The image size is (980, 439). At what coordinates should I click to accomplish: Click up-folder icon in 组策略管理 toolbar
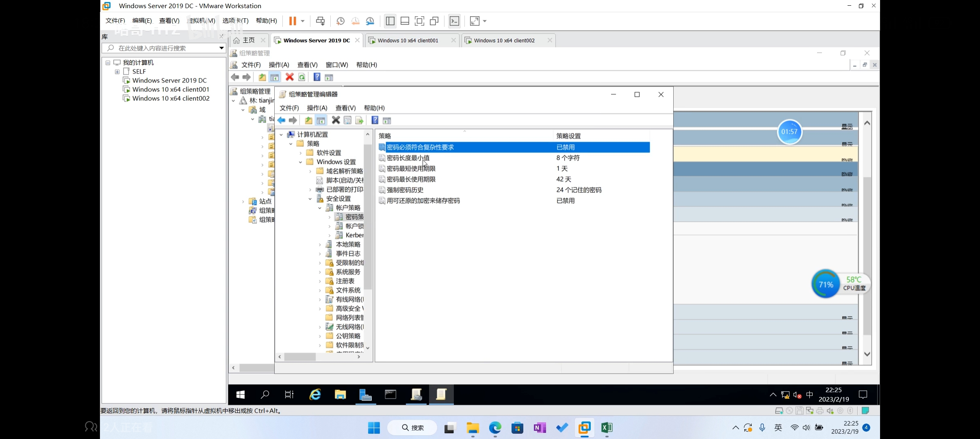click(262, 77)
